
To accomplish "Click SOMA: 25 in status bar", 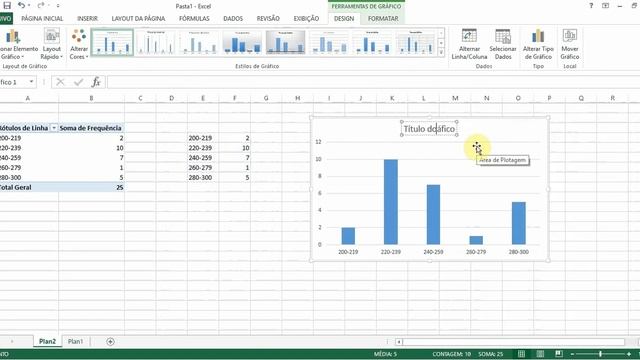I will tap(491, 354).
